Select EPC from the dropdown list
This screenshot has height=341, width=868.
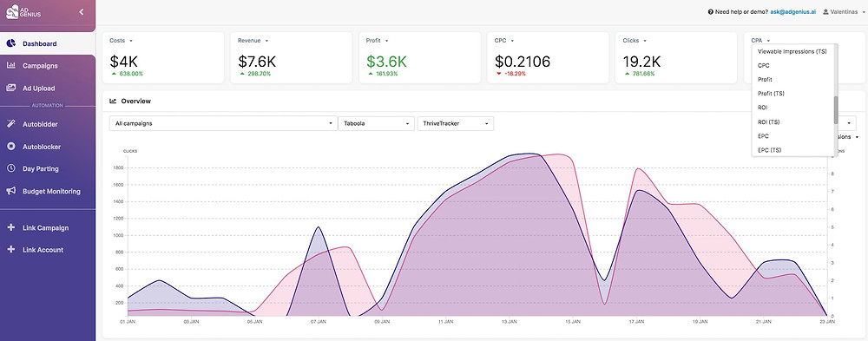tap(792, 135)
